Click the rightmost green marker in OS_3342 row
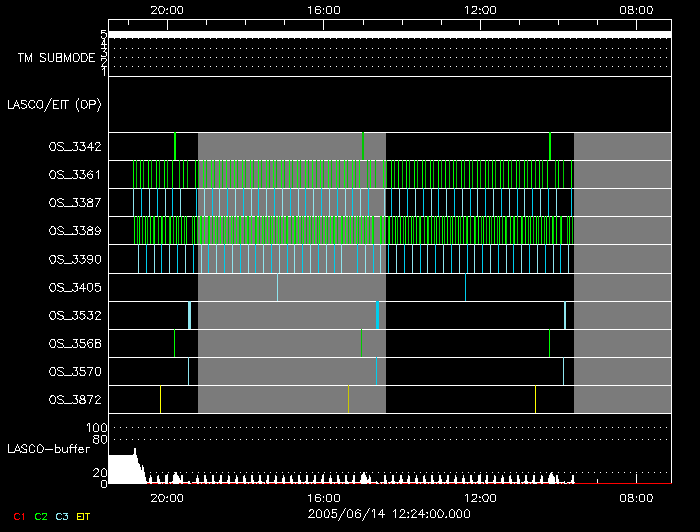The height and width of the screenshot is (532, 700). (x=550, y=146)
